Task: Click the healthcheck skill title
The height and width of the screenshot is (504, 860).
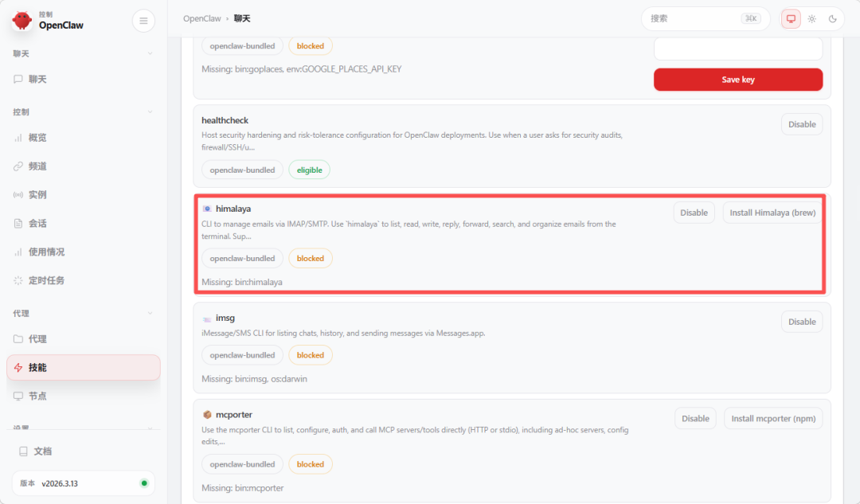Action: pos(225,120)
